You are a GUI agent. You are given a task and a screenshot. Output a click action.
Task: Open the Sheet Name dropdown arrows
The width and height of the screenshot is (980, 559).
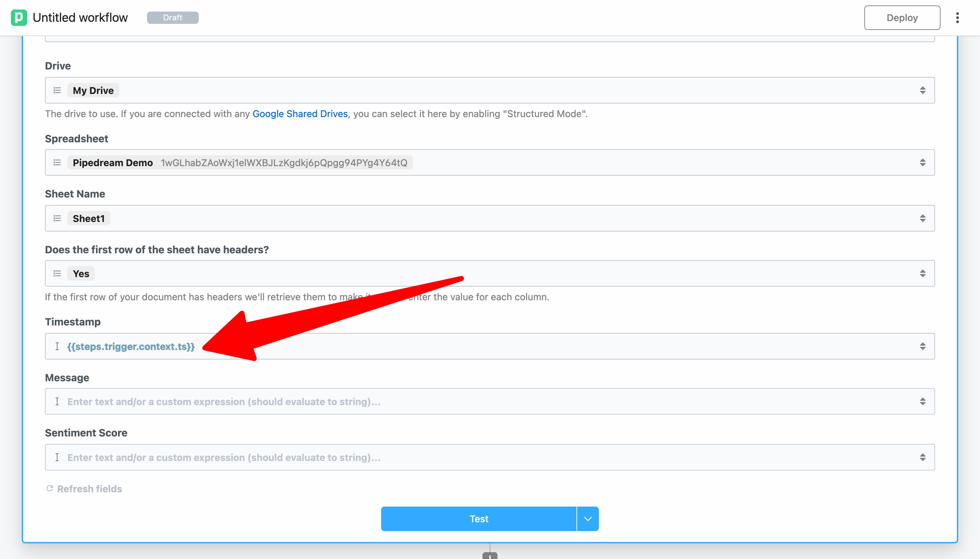922,218
